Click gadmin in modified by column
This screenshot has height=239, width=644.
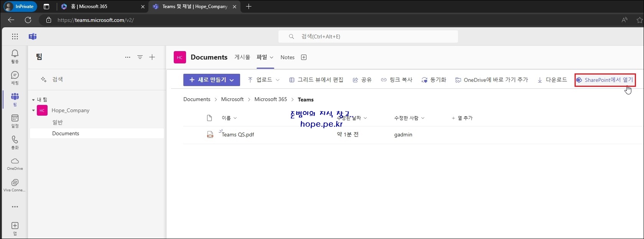[403, 134]
